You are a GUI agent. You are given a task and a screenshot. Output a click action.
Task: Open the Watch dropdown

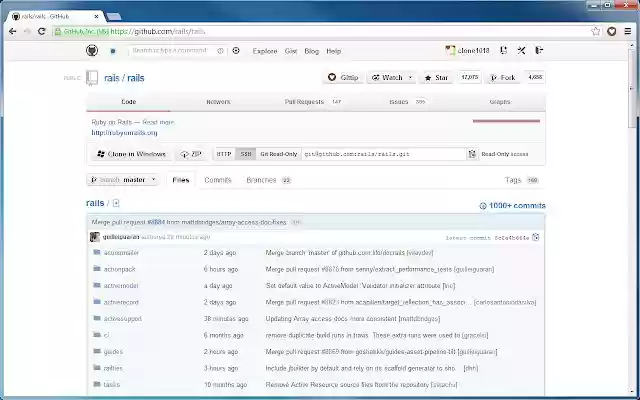(391, 78)
